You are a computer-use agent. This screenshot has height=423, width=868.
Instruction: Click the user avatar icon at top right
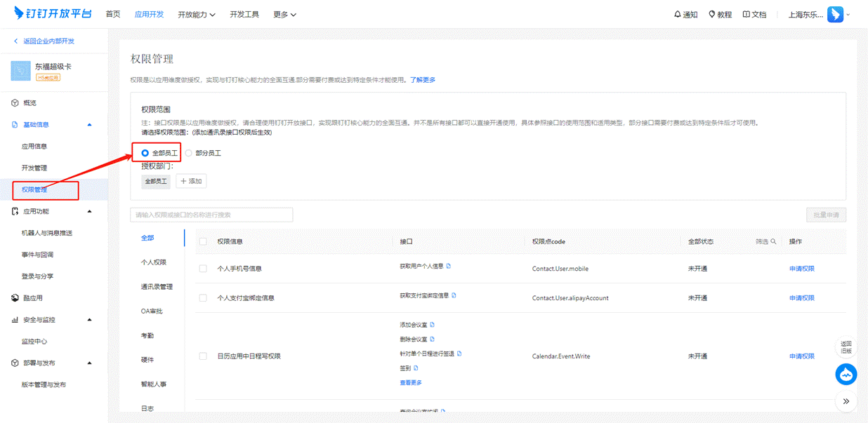[x=835, y=15]
